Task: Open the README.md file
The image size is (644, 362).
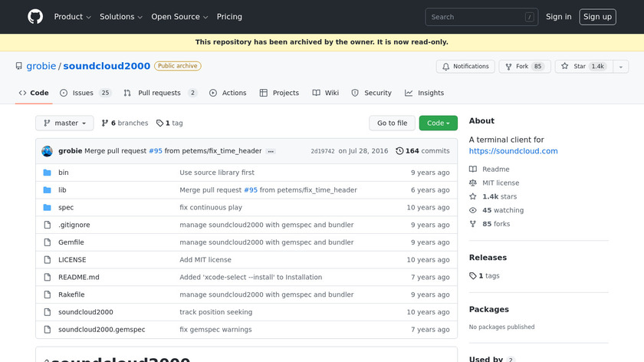Action: coord(79,278)
